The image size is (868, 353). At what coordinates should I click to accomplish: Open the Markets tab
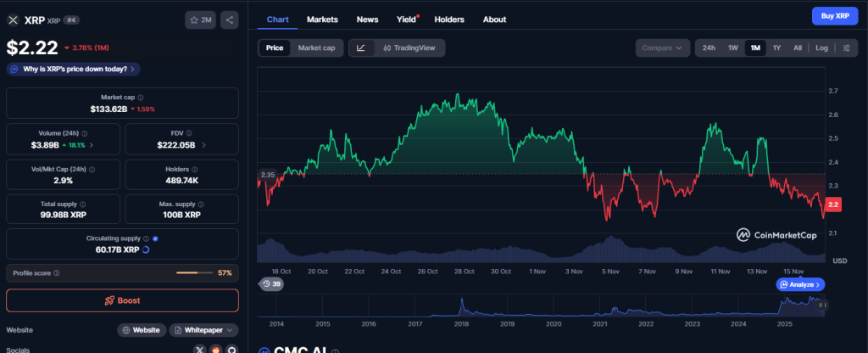(x=322, y=19)
